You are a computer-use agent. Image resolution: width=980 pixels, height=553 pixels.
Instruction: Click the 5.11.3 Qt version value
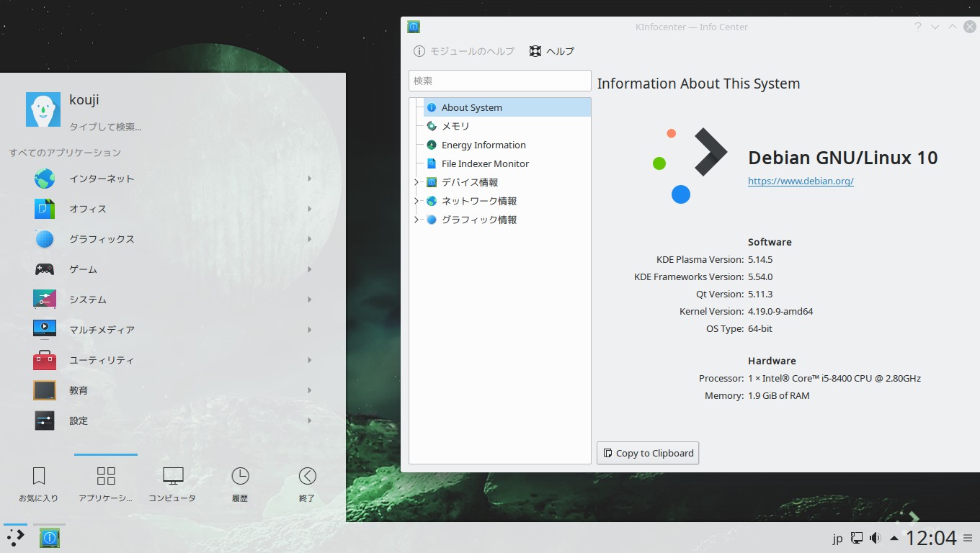(x=760, y=294)
